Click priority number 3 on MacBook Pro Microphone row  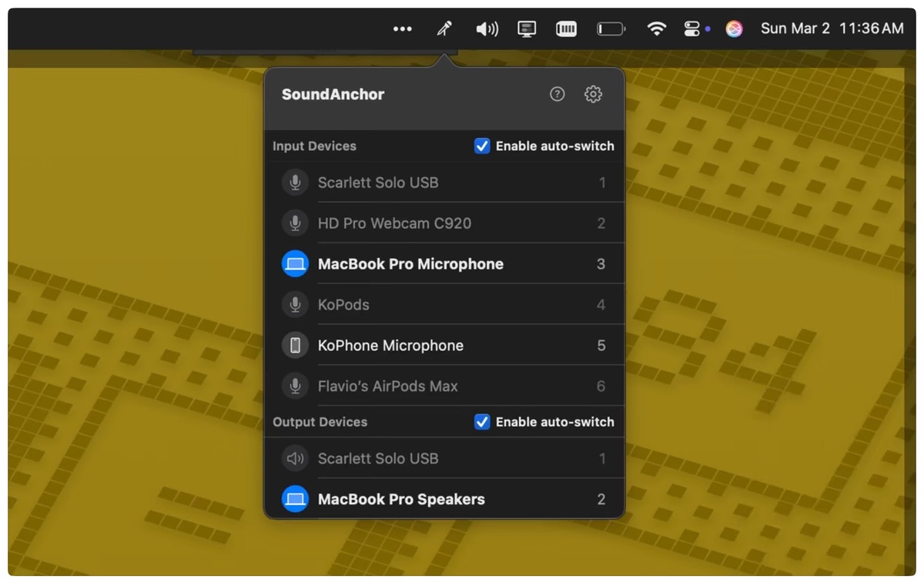(x=601, y=264)
